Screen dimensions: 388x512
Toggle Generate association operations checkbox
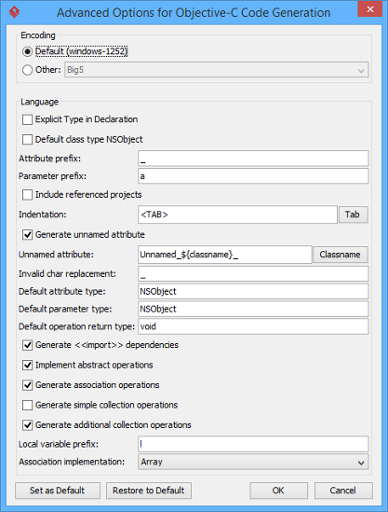point(27,385)
